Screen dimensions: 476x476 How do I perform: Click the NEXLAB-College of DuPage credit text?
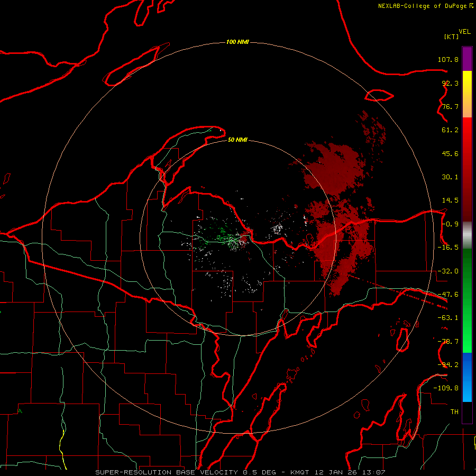pyautogui.click(x=422, y=6)
